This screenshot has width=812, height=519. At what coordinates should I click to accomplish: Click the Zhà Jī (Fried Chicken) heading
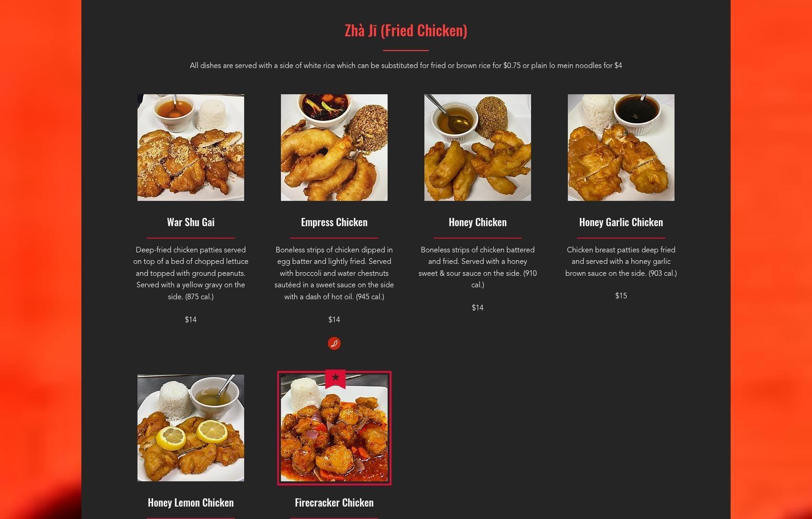click(x=406, y=30)
